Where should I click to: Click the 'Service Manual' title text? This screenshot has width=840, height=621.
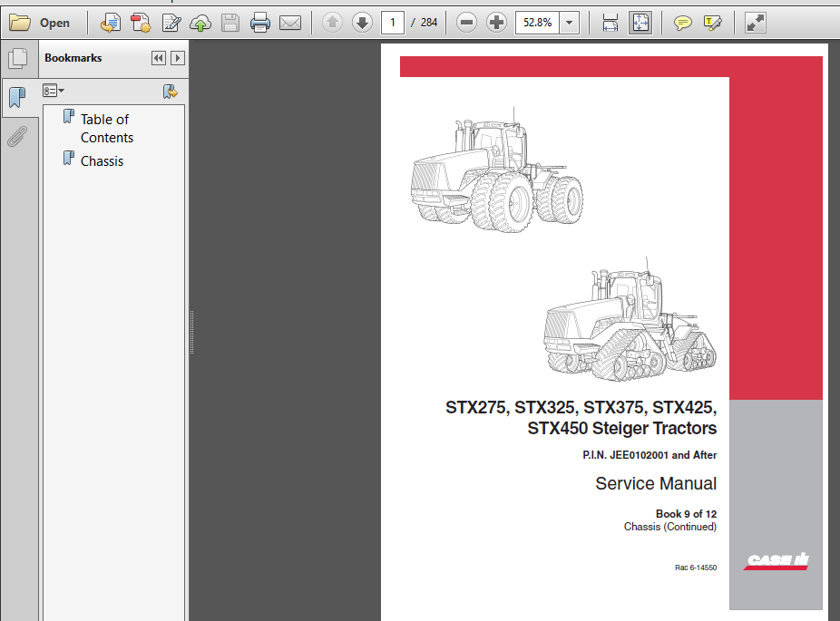(x=656, y=483)
